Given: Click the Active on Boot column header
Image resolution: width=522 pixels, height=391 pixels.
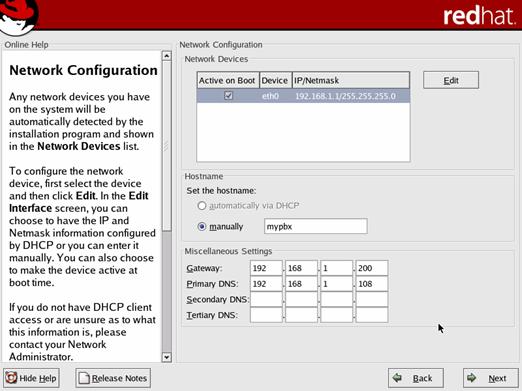Looking at the screenshot, I should (x=228, y=80).
